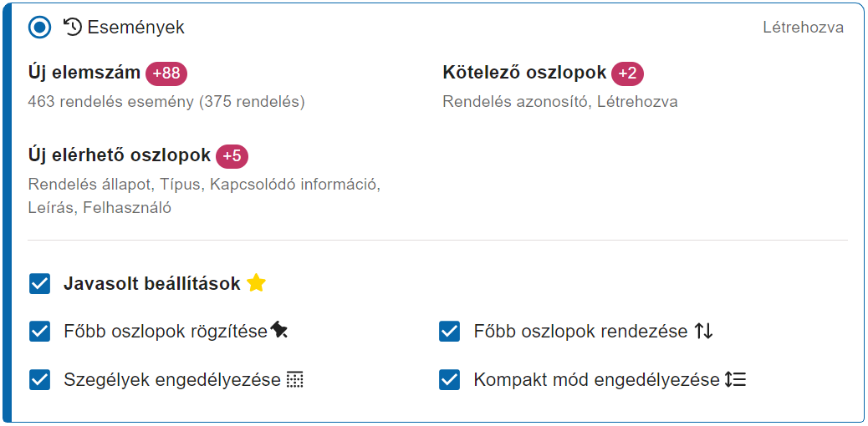Click the compact line-spacing icon
This screenshot has height=426, width=868.
point(735,379)
